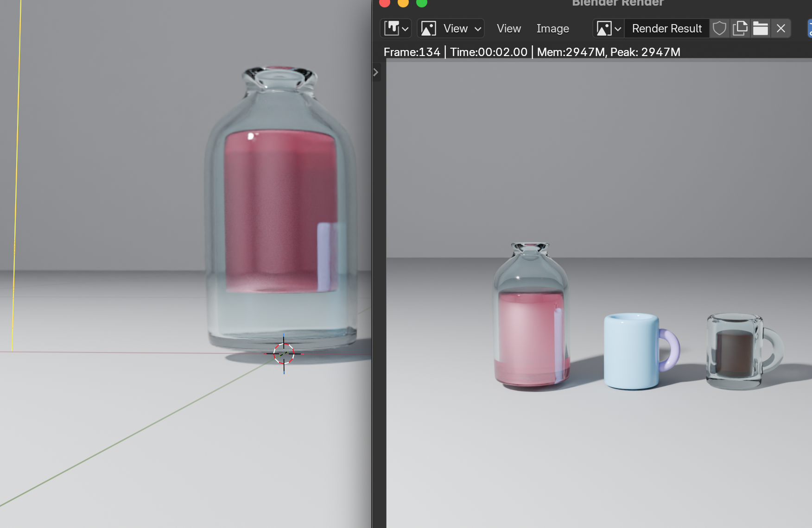Viewport: 812px width, 528px height.
Task: Click the 3D cursor in the viewport
Action: (x=284, y=354)
